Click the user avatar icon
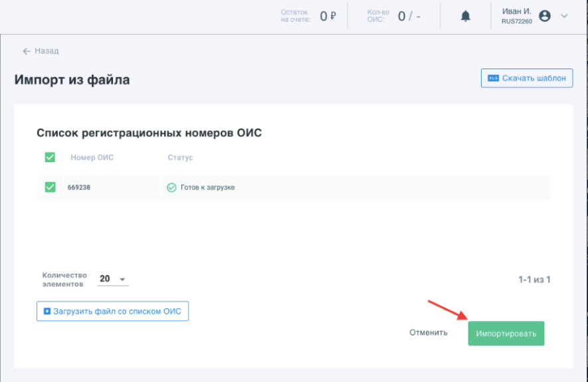 (x=545, y=17)
